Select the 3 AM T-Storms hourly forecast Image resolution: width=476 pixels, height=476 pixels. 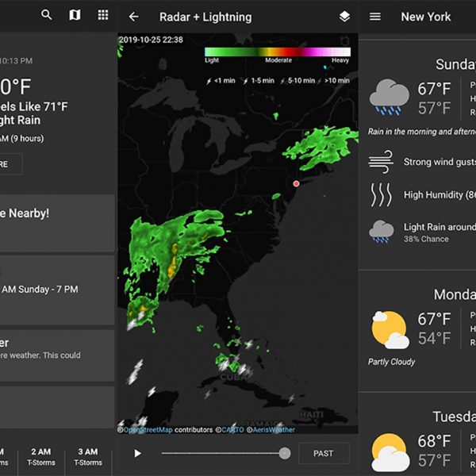point(88,457)
